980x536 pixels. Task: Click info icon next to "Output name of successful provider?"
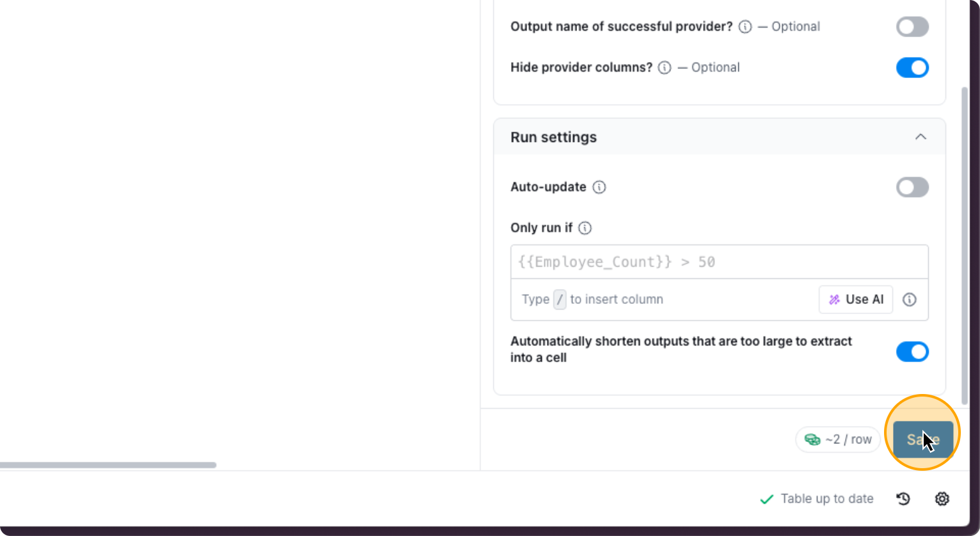point(745,27)
